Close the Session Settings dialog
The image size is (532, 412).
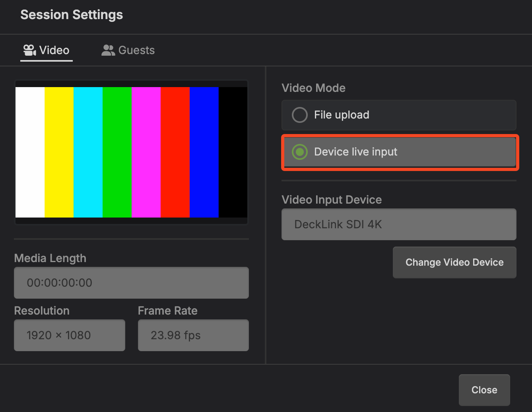484,390
